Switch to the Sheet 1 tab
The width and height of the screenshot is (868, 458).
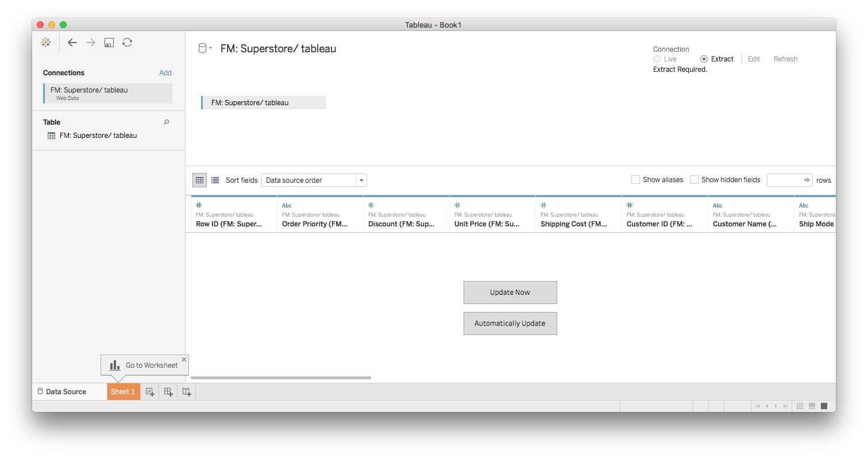pyautogui.click(x=123, y=392)
